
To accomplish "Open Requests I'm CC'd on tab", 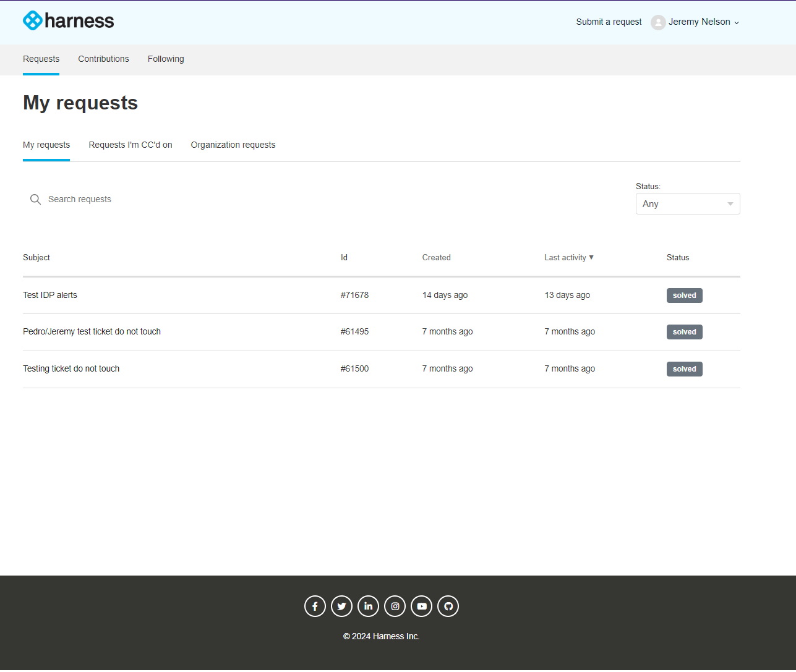I will 131,145.
